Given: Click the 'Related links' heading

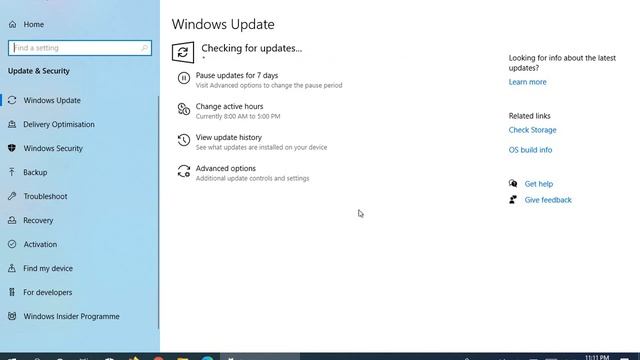Looking at the screenshot, I should (529, 116).
